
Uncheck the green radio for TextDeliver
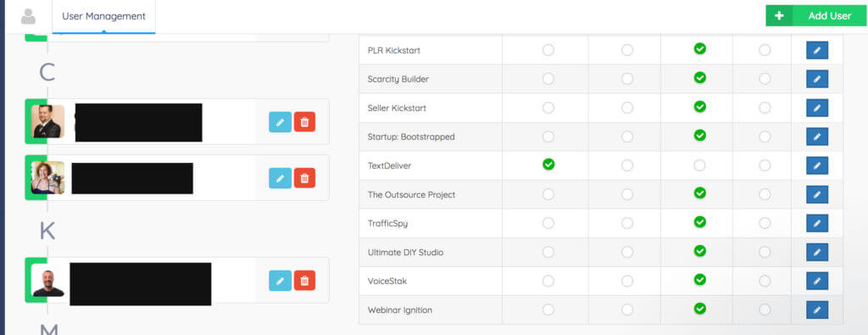(x=548, y=165)
